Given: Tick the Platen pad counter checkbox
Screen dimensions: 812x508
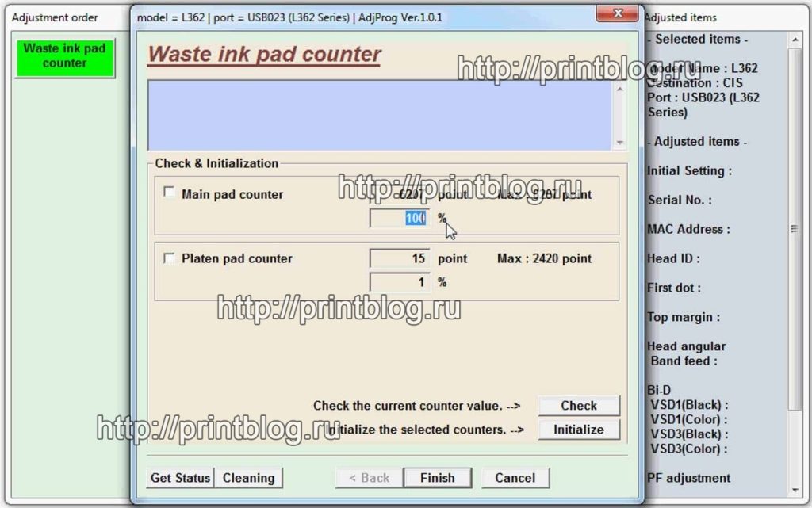Looking at the screenshot, I should [169, 258].
